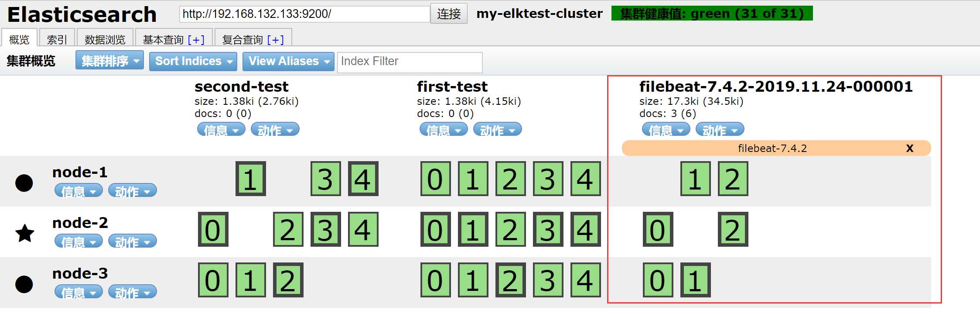Click shard 0 of second-test on node-3
Image resolution: width=980 pixels, height=314 pixels.
click(x=213, y=280)
